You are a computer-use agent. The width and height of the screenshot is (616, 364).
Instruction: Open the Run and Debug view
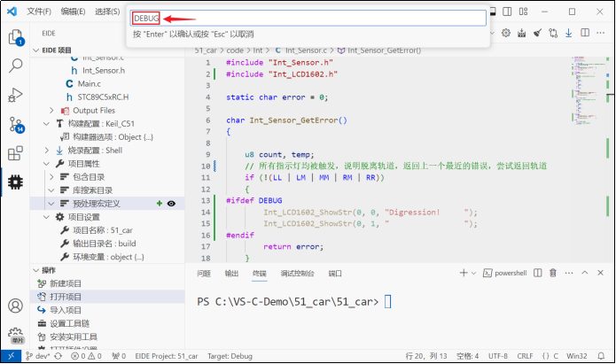[x=16, y=95]
